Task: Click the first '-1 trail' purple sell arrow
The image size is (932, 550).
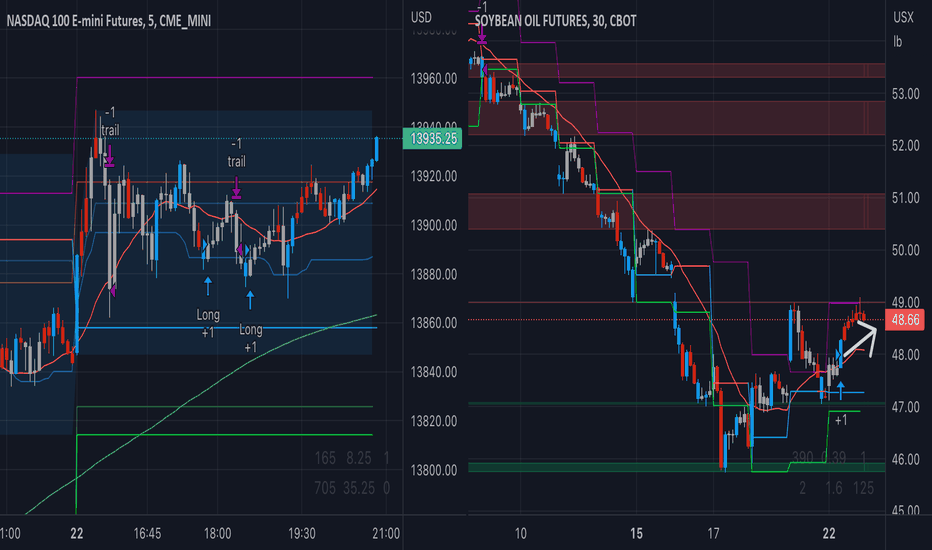Action: coord(109,155)
